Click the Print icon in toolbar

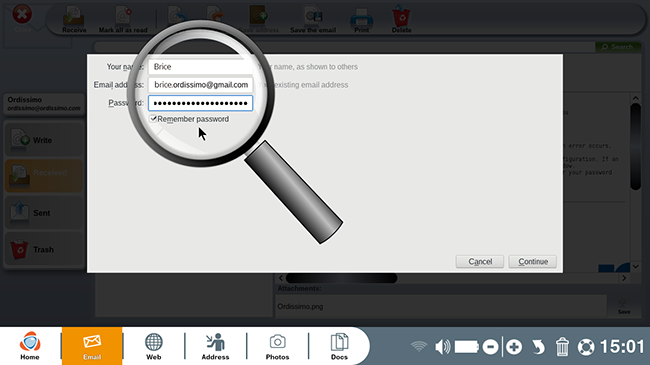click(x=361, y=17)
